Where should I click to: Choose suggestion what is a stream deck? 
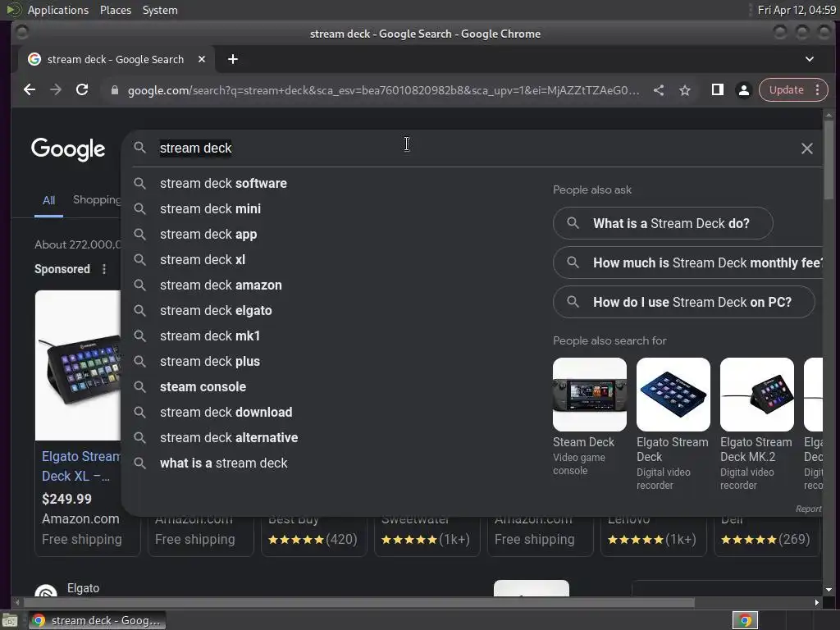click(x=223, y=463)
